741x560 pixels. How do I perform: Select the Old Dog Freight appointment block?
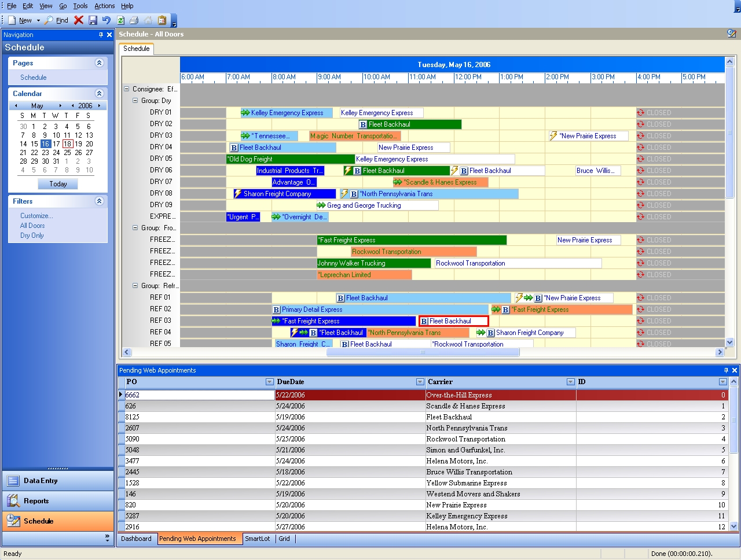point(289,159)
